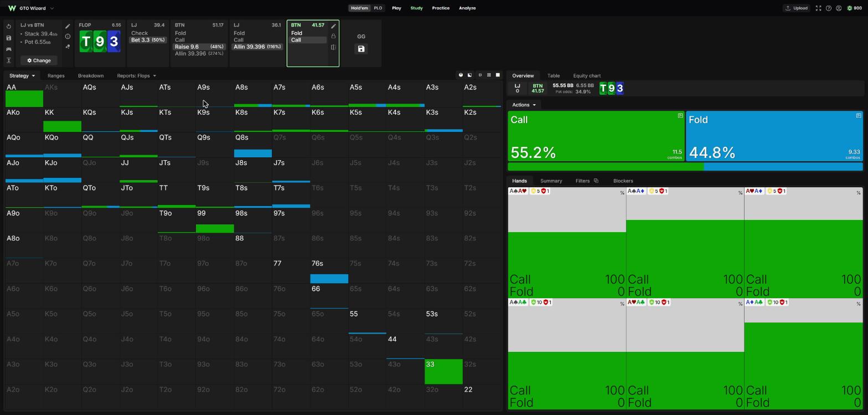Open the help question mark icon
868x415 pixels.
(x=829, y=8)
